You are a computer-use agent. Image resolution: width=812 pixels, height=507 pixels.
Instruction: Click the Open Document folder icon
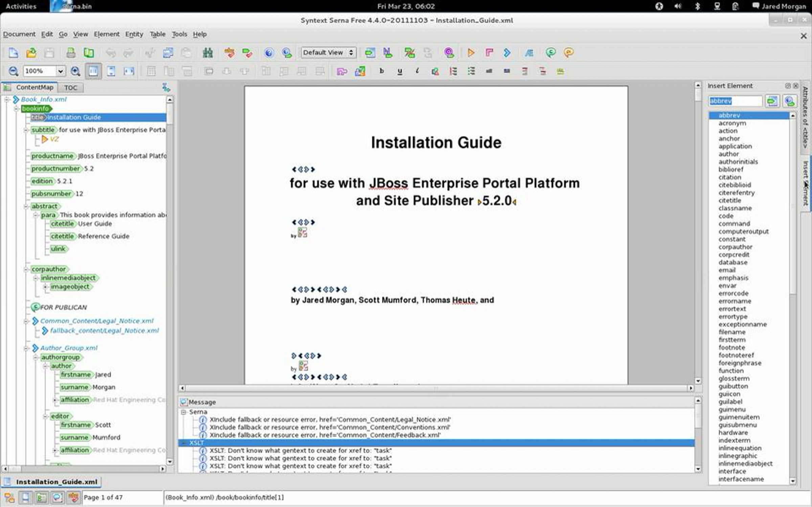(31, 53)
